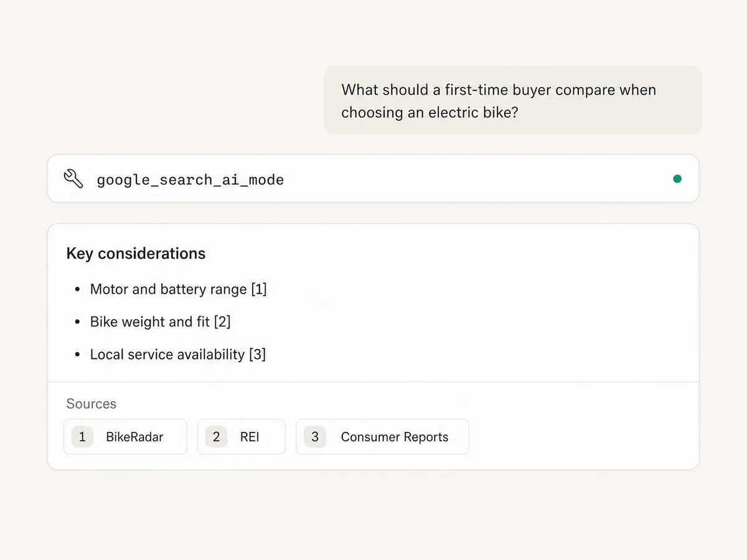Click the 'Motor and battery range' bullet text
The image size is (747, 560).
(169, 289)
